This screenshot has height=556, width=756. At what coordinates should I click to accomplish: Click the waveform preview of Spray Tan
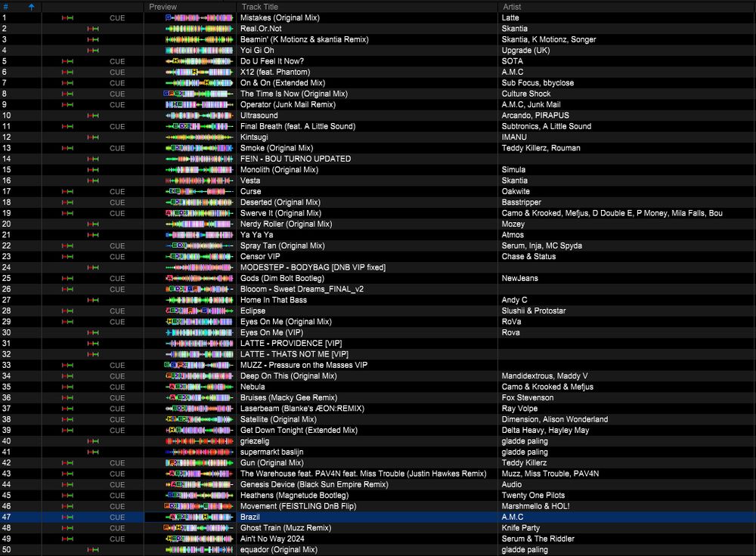(199, 246)
